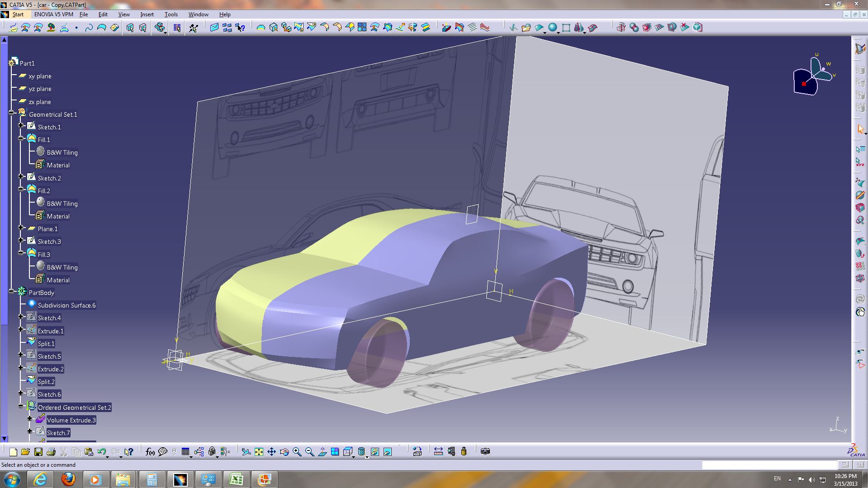The height and width of the screenshot is (488, 868).
Task: Click the Fly mode airplane icon
Action: (x=246, y=451)
